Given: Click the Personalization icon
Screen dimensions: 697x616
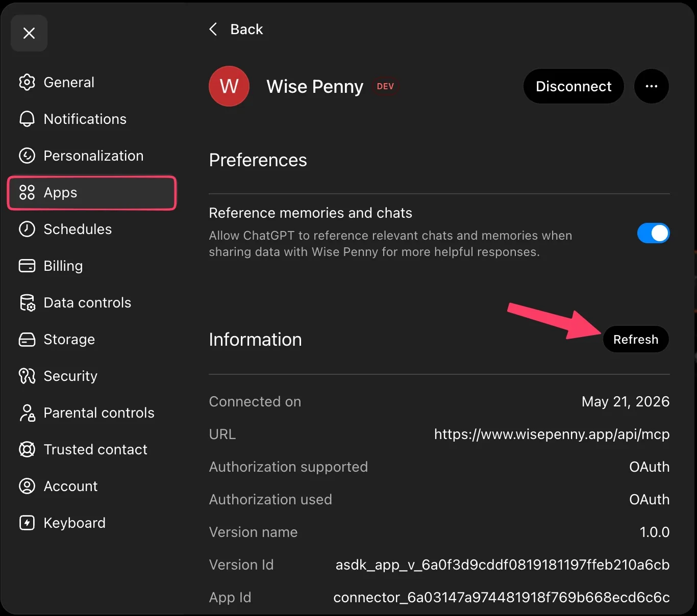Looking at the screenshot, I should 27,156.
